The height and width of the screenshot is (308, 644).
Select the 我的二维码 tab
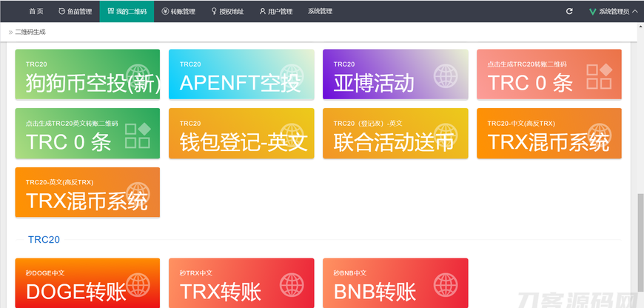[x=127, y=11]
